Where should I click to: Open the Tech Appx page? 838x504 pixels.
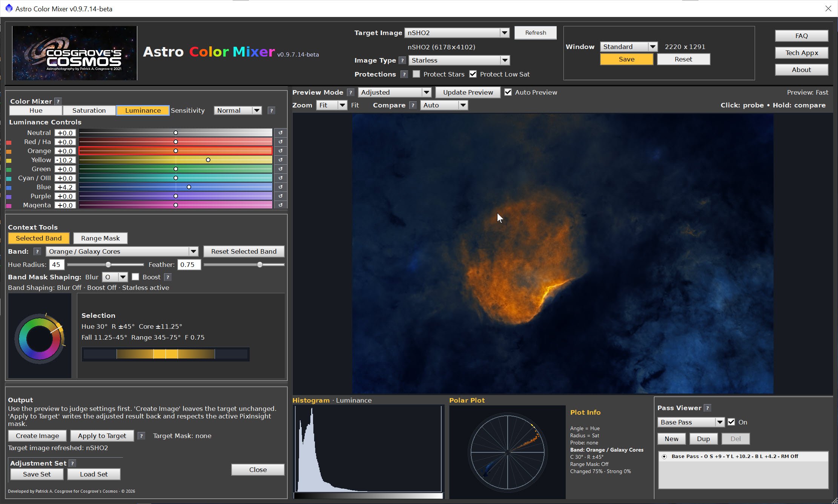pyautogui.click(x=801, y=53)
